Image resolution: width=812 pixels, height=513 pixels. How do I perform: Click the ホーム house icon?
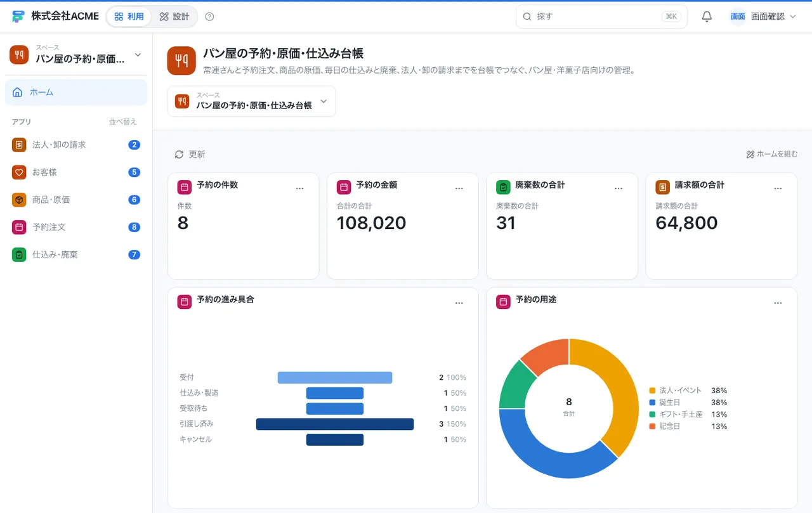(17, 92)
